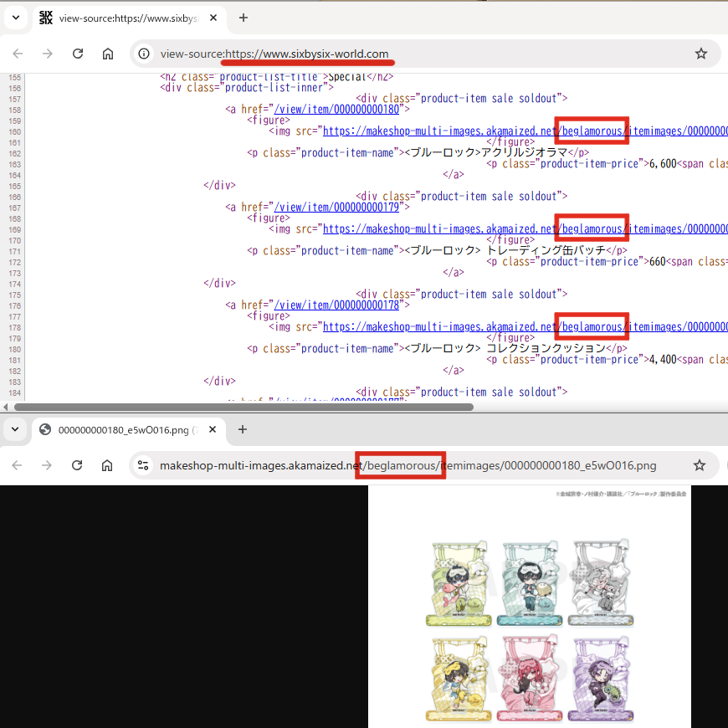The width and height of the screenshot is (728, 728).
Task: Click product name text ending トレーディング缶バッチ
Action: (x=505, y=251)
